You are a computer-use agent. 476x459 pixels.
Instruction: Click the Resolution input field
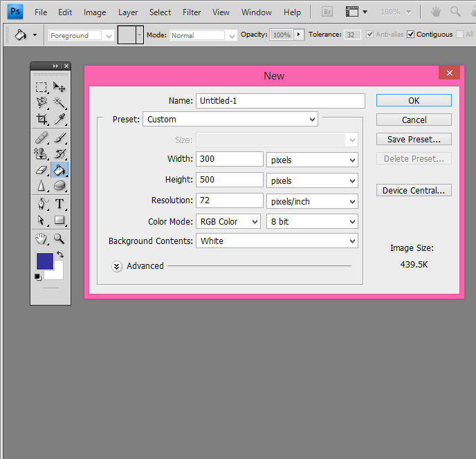tap(230, 200)
